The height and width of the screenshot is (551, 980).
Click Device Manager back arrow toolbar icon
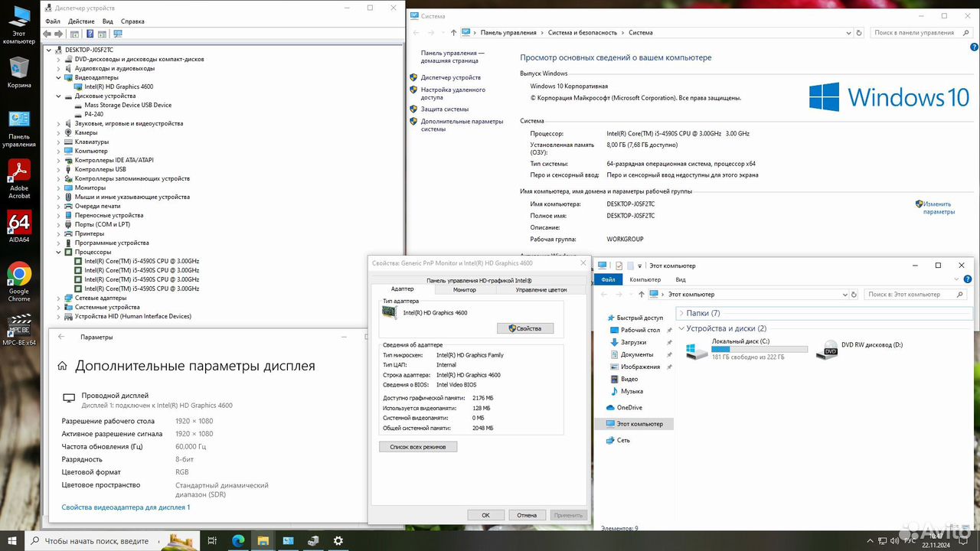coord(47,34)
